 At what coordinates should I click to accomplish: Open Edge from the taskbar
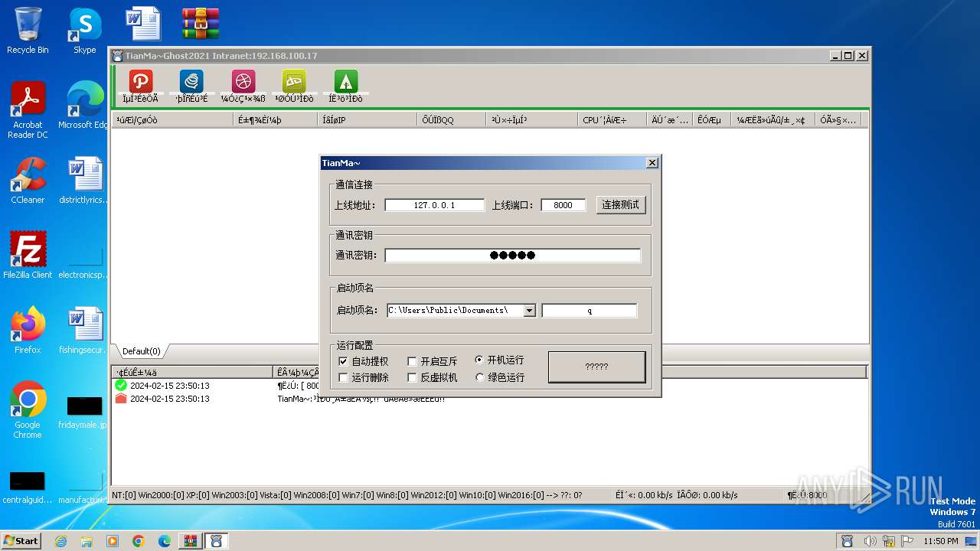[x=164, y=541]
